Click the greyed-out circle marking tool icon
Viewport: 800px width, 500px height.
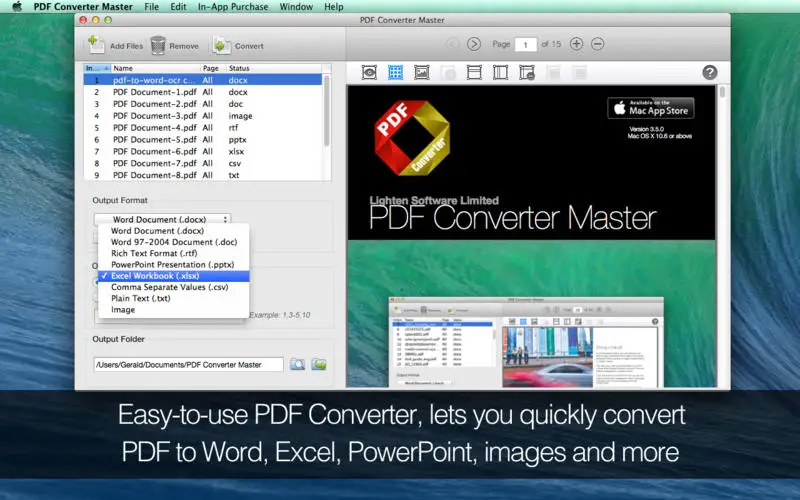[448, 73]
